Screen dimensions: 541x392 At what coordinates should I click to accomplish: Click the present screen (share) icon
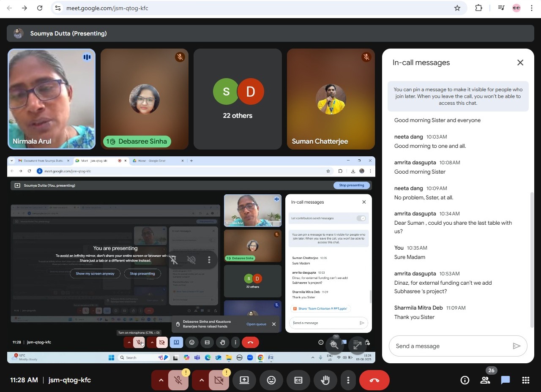pyautogui.click(x=244, y=380)
